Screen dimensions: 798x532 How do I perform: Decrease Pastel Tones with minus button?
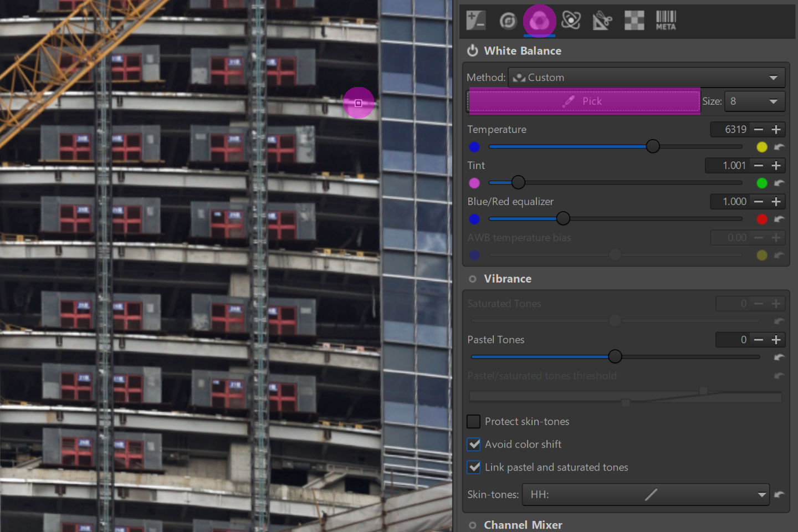tap(759, 339)
